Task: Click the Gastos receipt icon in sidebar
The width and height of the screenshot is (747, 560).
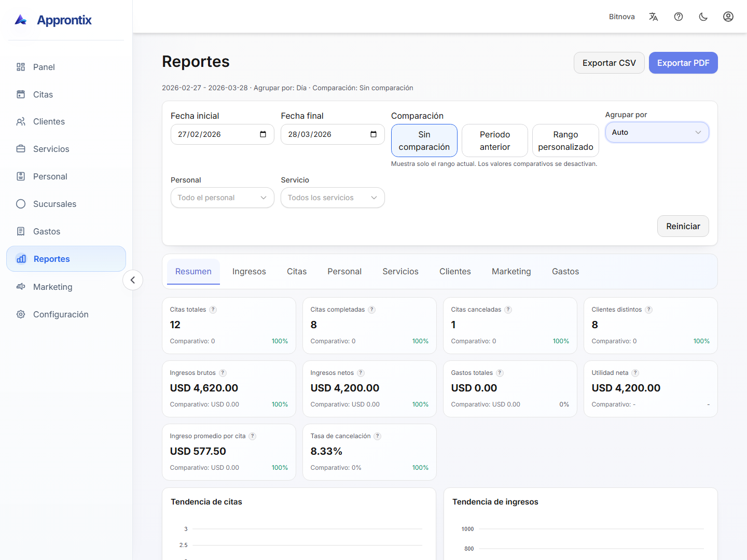Action: [21, 231]
